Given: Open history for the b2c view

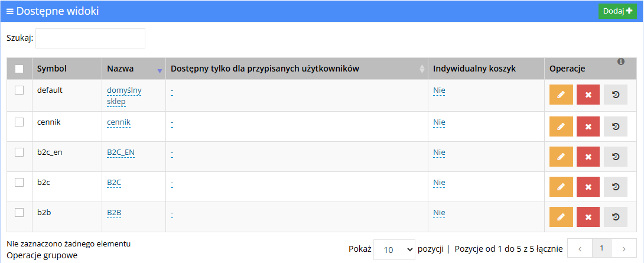Looking at the screenshot, I should 616,187.
